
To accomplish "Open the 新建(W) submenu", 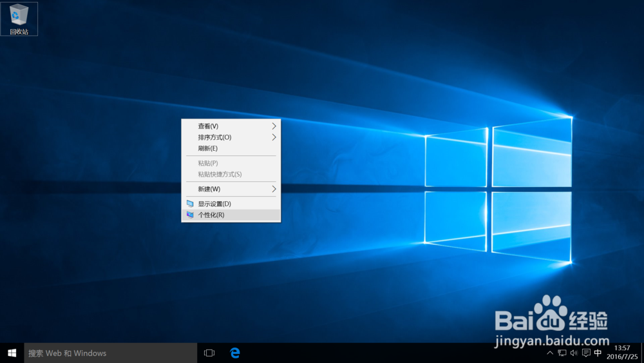I will pyautogui.click(x=231, y=189).
